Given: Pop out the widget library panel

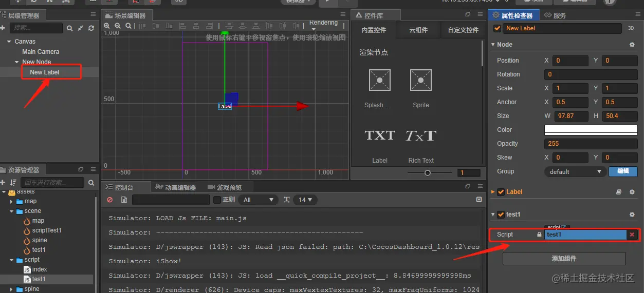Looking at the screenshot, I should point(468,14).
